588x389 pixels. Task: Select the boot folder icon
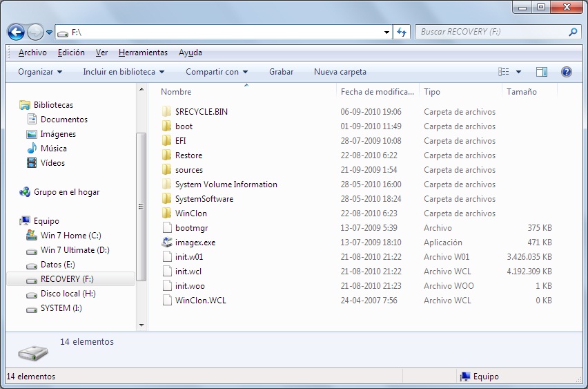[166, 126]
